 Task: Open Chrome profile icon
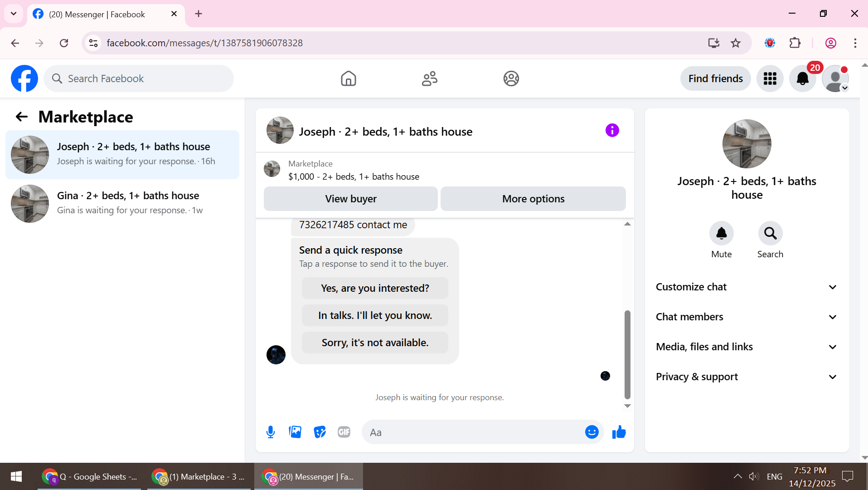click(830, 43)
